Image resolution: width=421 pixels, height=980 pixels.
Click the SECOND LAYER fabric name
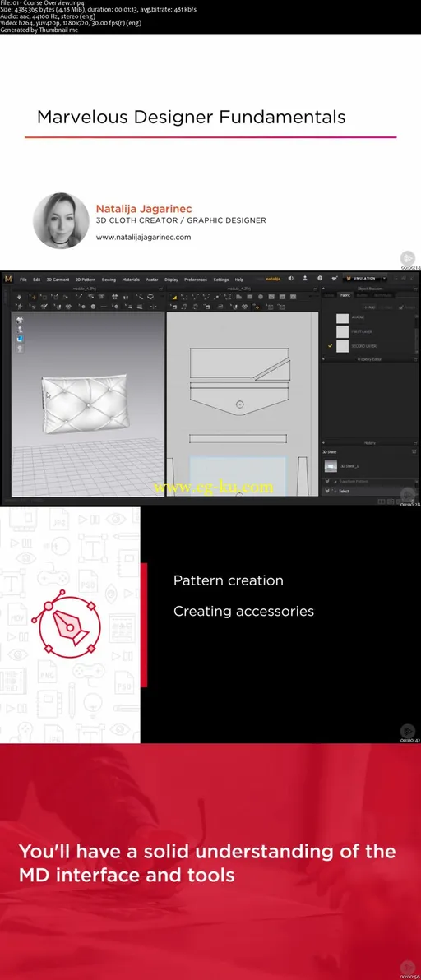[x=364, y=346]
